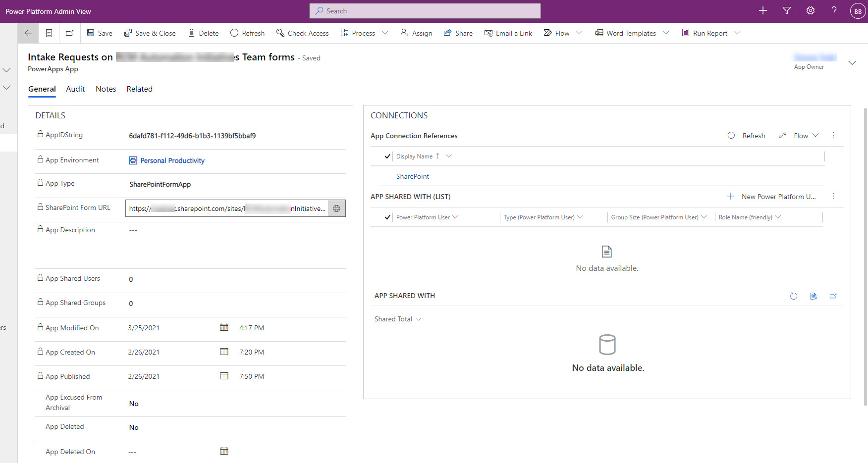Refresh the record with toolbar Refresh icon
This screenshot has height=463, width=868.
pyautogui.click(x=234, y=33)
